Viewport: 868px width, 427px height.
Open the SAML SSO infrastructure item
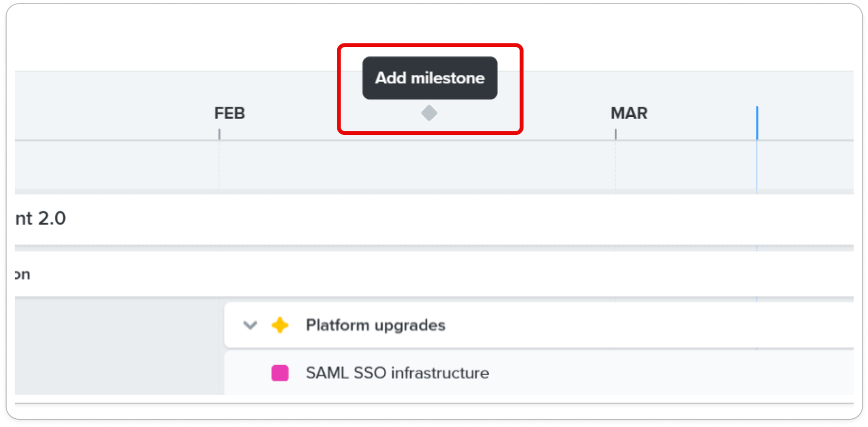coord(397,373)
